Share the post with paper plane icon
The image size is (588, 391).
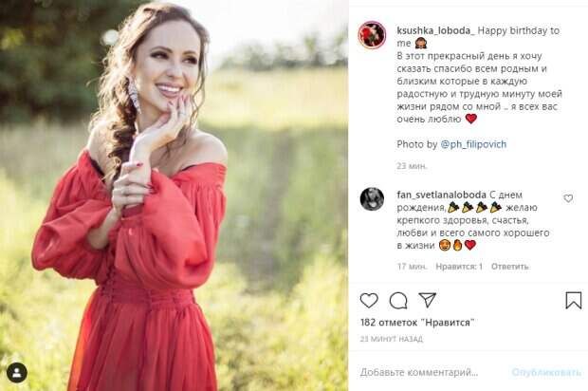tap(428, 300)
